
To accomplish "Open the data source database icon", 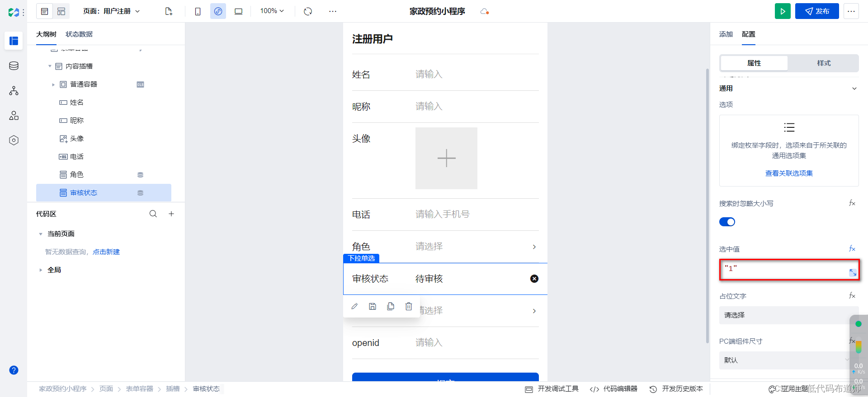I will (14, 66).
